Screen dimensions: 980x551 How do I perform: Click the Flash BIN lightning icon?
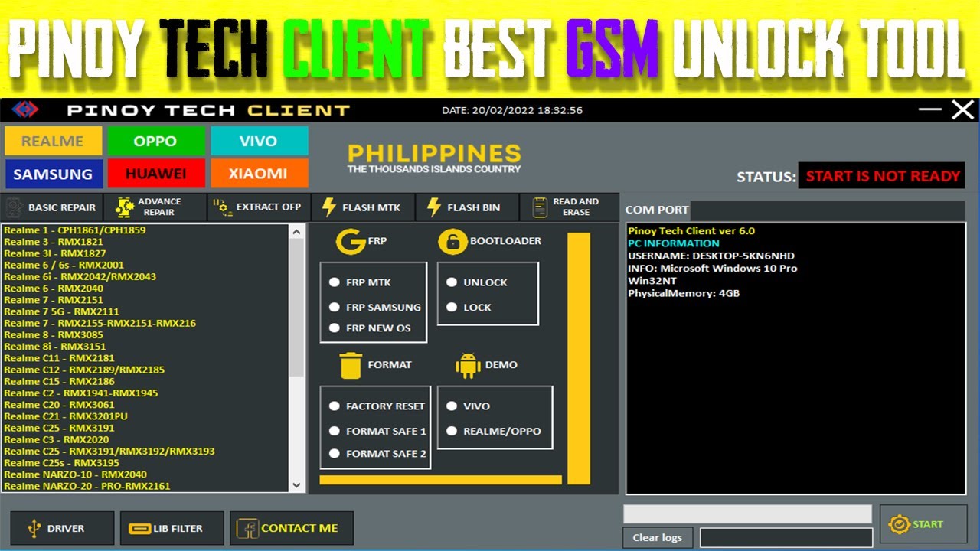(x=434, y=207)
